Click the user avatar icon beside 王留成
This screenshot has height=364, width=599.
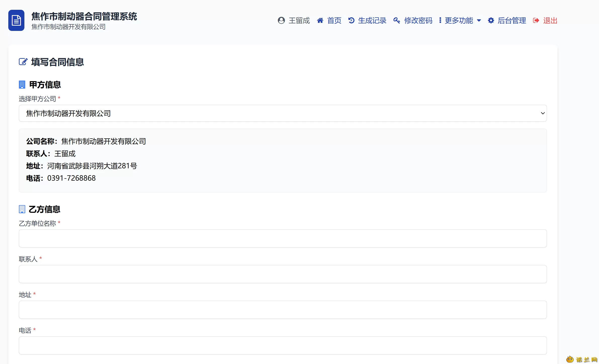(x=281, y=20)
